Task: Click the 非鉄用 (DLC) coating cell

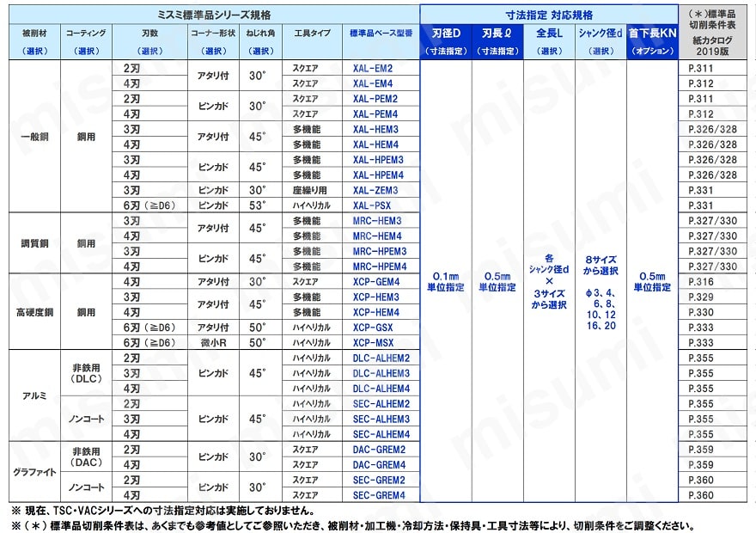Action: pos(86,373)
